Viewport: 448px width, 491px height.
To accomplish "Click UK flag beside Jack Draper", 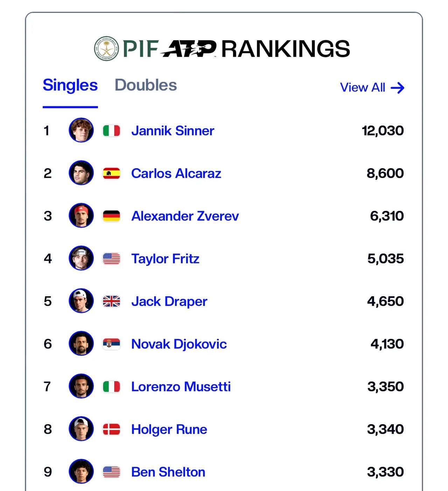I will point(112,301).
